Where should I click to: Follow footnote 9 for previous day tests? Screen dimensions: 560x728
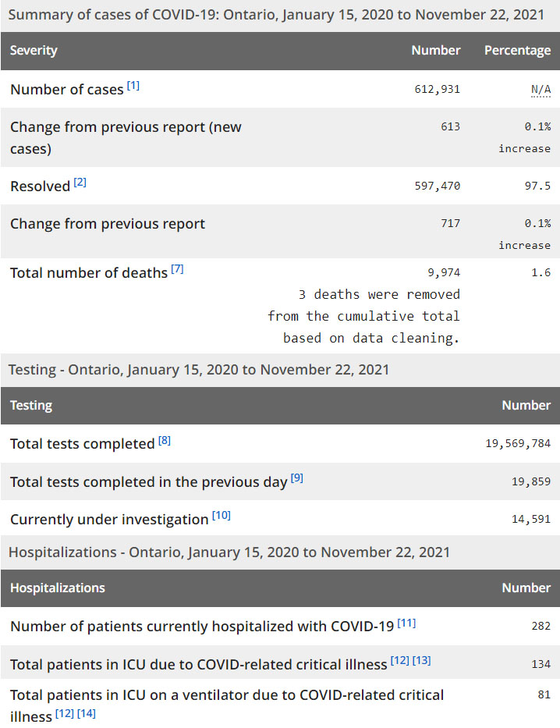pos(296,478)
